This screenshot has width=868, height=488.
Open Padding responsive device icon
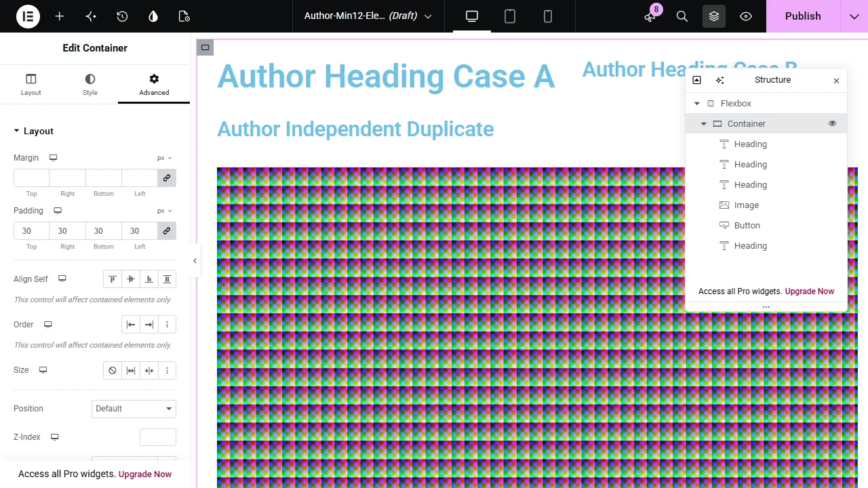[58, 211]
